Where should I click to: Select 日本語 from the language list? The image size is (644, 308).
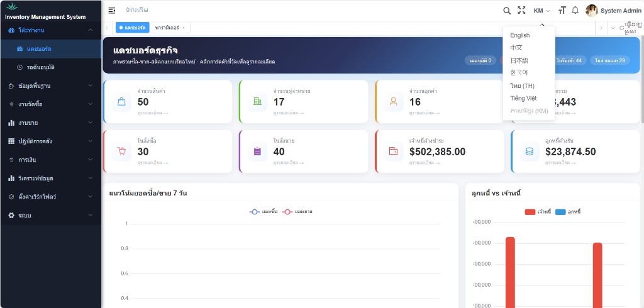(x=529, y=60)
